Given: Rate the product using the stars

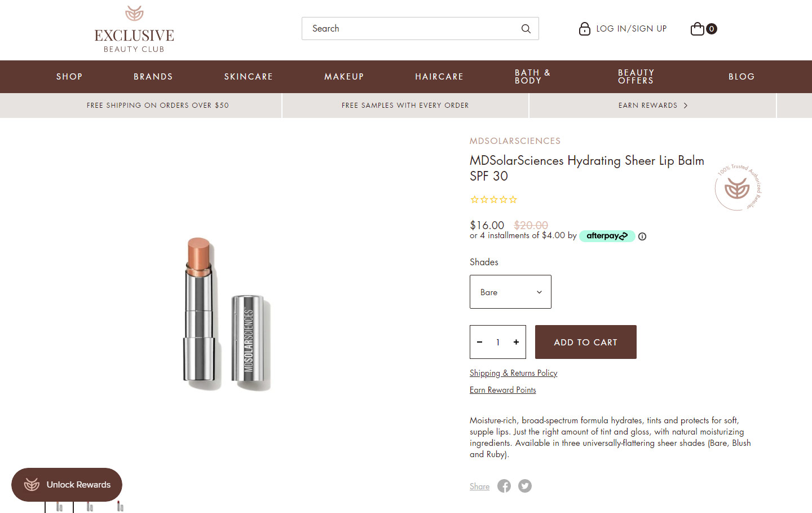Looking at the screenshot, I should pos(494,200).
